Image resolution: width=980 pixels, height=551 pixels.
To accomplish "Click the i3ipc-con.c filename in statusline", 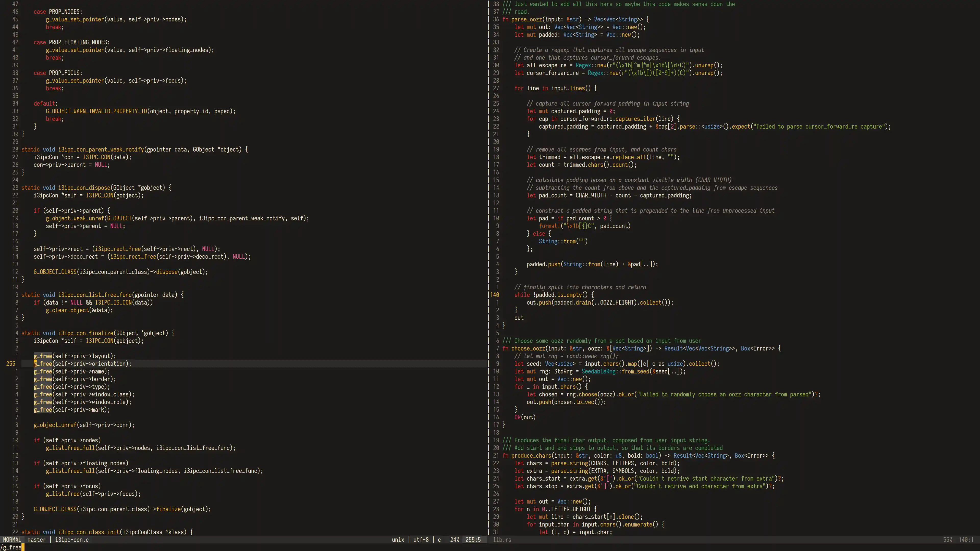I will coord(72,540).
